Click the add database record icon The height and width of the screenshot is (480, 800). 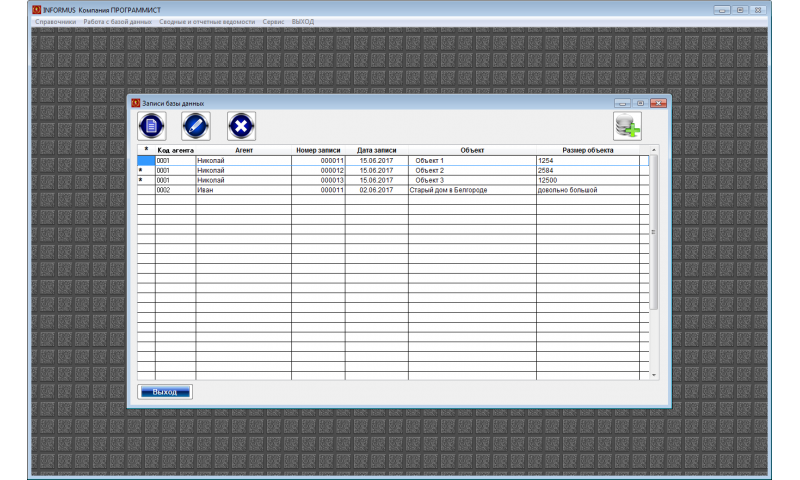[x=627, y=126]
